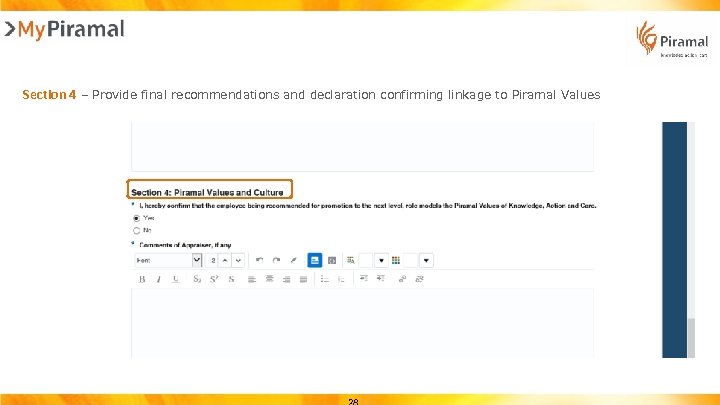Click the Piramal company logo
The width and height of the screenshot is (720, 405).
[x=672, y=39]
